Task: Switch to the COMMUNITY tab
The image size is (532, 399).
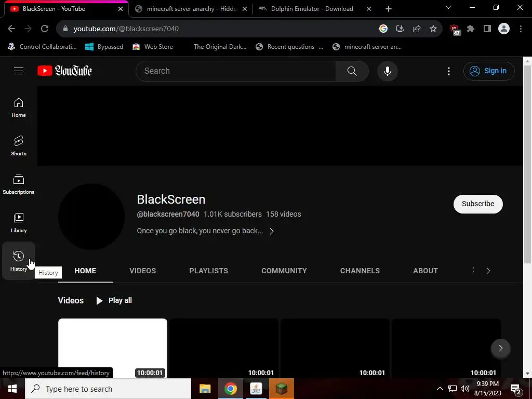Action: [x=284, y=271]
